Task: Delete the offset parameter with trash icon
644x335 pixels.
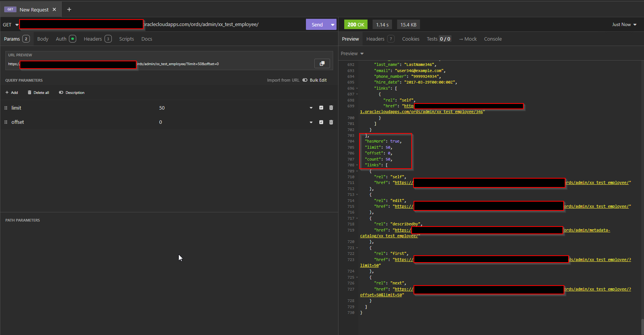Action: pyautogui.click(x=331, y=122)
